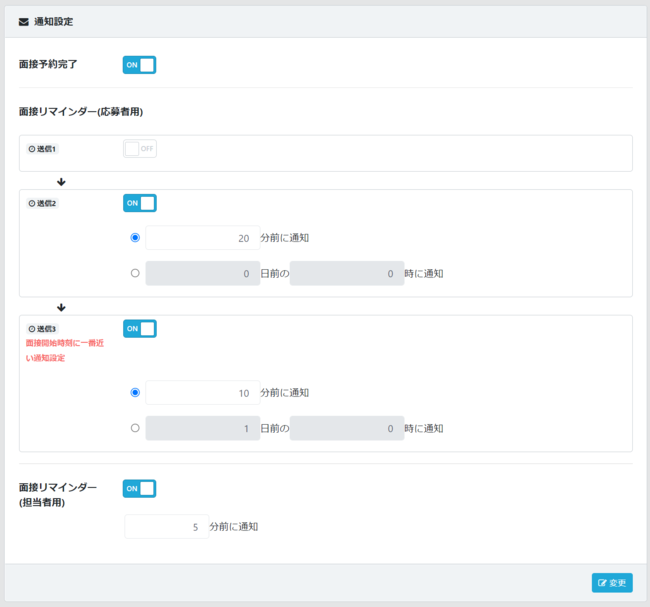Image resolution: width=650 pixels, height=607 pixels.
Task: Toggle the 面接予約完了 switch off
Action: pos(139,65)
